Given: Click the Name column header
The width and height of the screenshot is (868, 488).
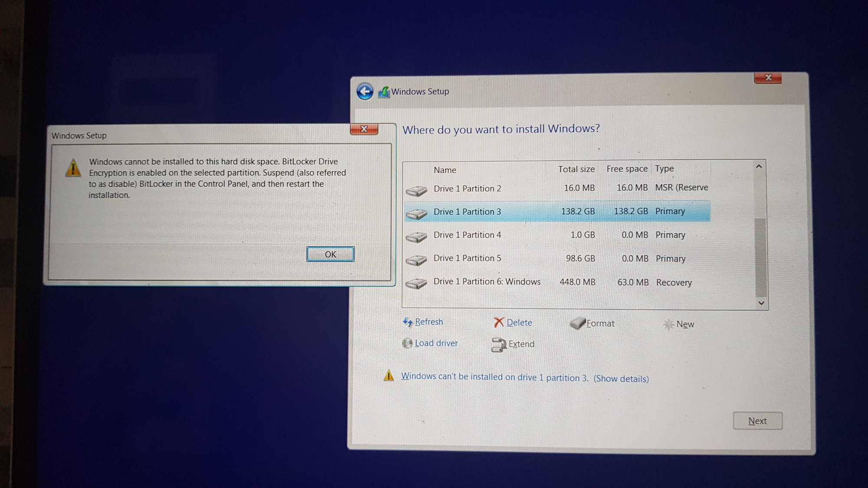Looking at the screenshot, I should [x=445, y=170].
